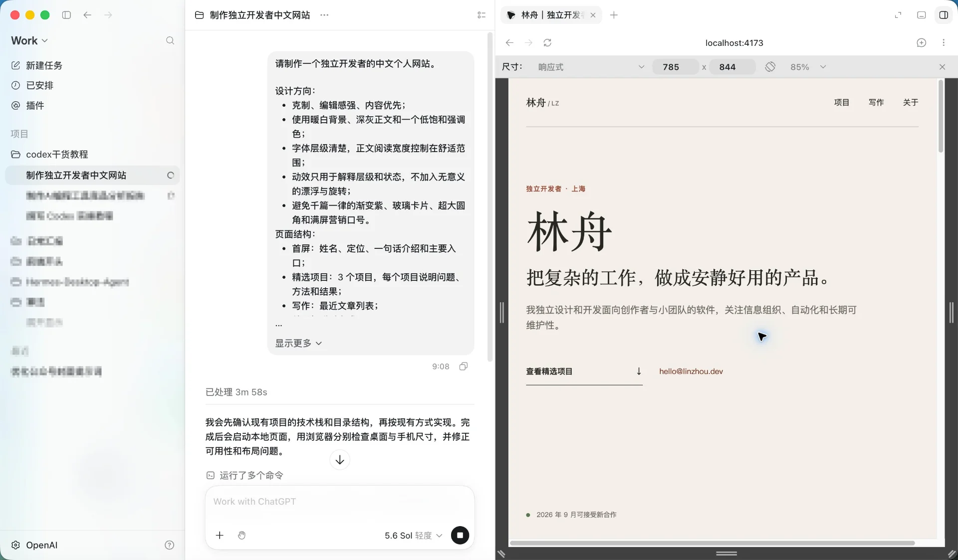Open a new browser tab with the plus
The height and width of the screenshot is (560, 958).
tap(614, 15)
